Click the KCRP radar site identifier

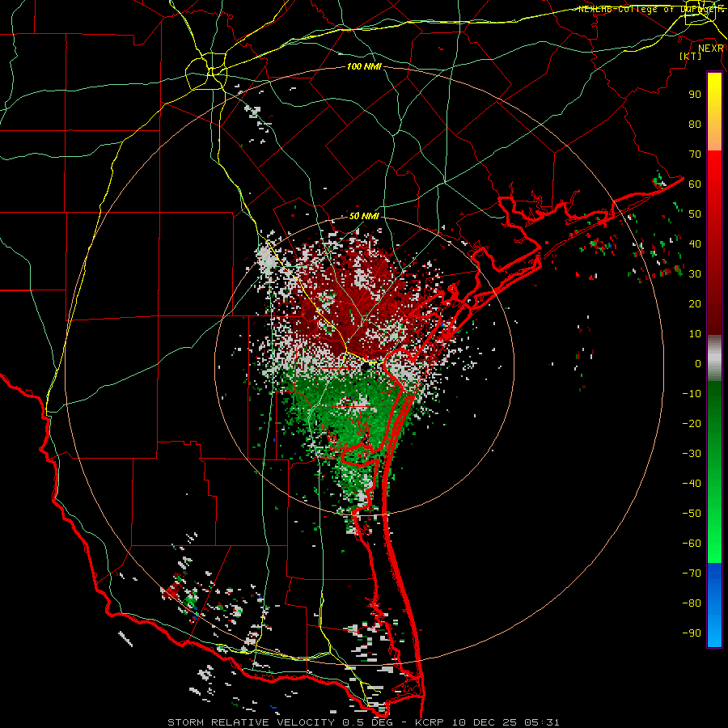click(x=429, y=722)
